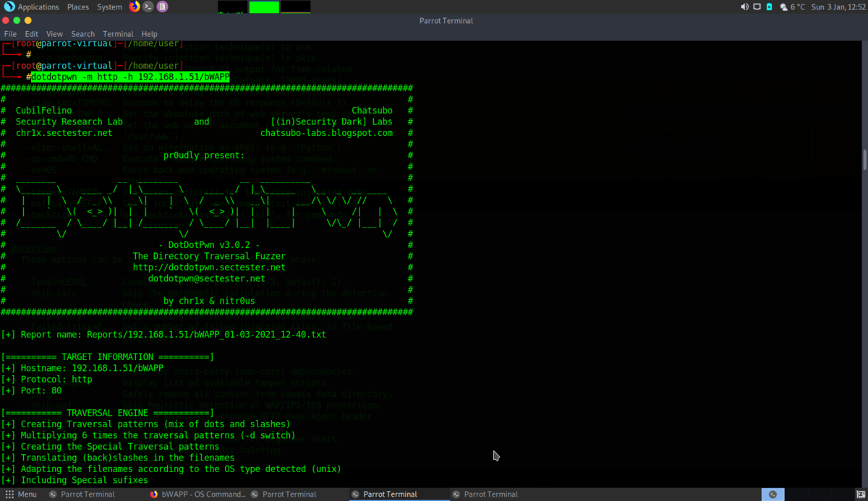Click the 'by chr1x & nitr0us' credit line
Screen dimensions: 868x501
(208, 301)
